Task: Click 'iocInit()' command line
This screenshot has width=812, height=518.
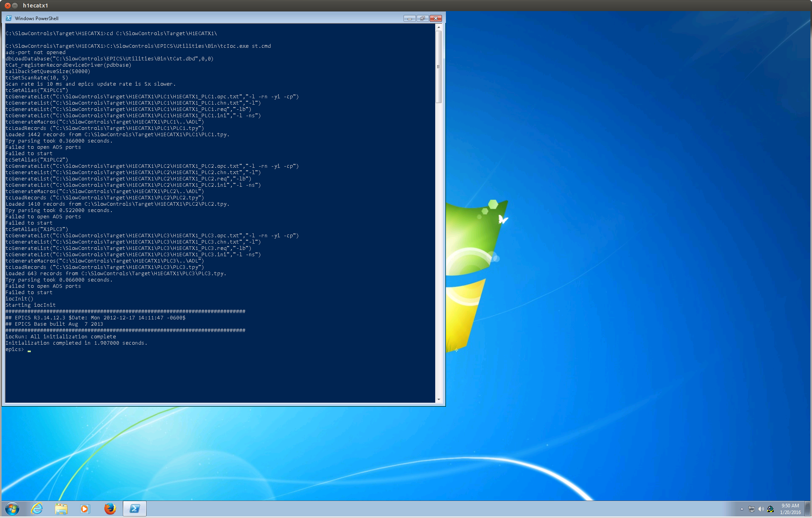Action: point(19,299)
